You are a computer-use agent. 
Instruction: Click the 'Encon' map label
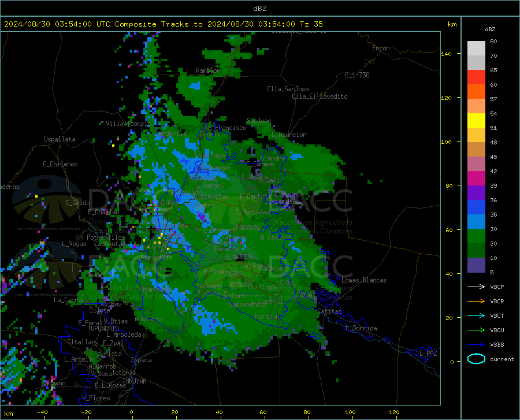pos(381,48)
